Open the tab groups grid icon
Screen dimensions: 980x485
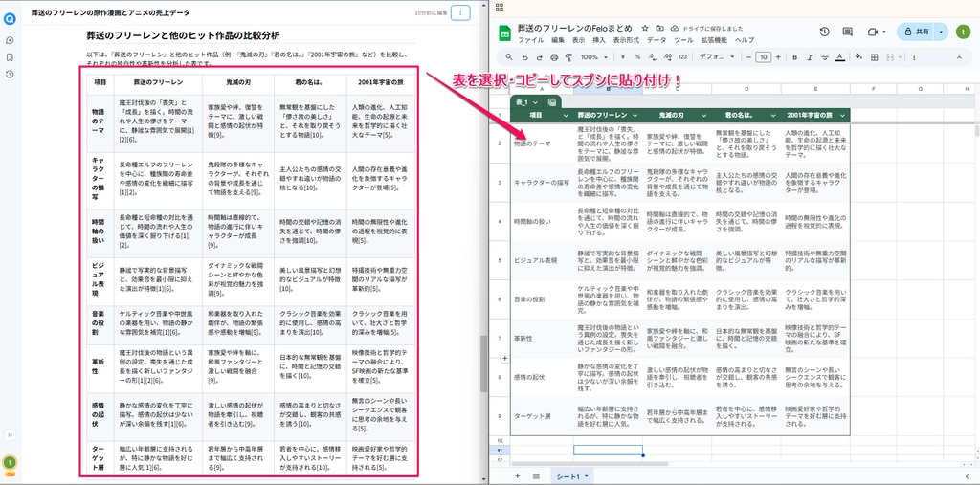click(500, 7)
